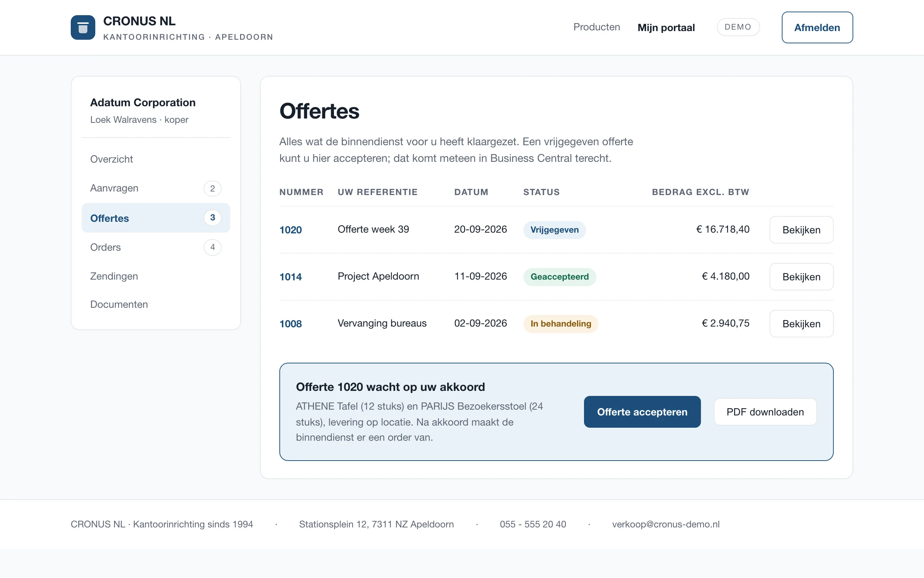The width and height of the screenshot is (924, 578).
Task: Click Bekijken for quote 1014
Action: 801,277
